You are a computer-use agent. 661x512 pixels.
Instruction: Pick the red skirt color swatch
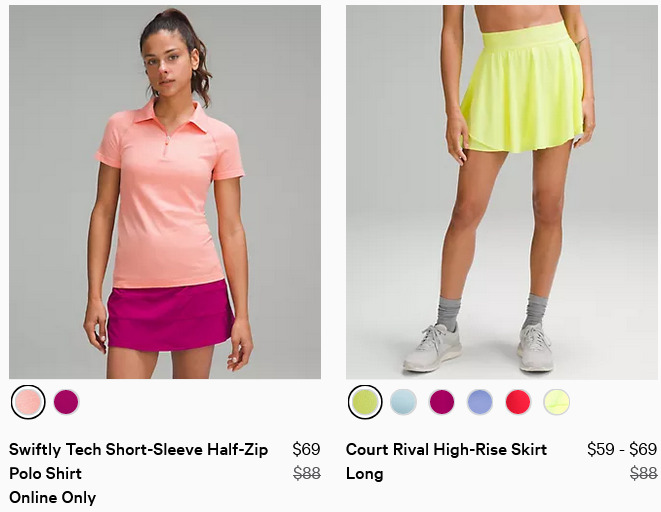(x=518, y=402)
